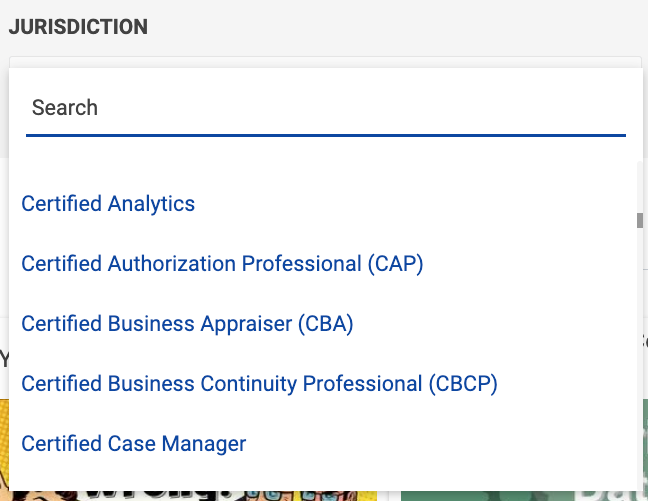Screen dimensions: 648x503
Task: Click the Case Manager option text
Action: [x=133, y=443]
